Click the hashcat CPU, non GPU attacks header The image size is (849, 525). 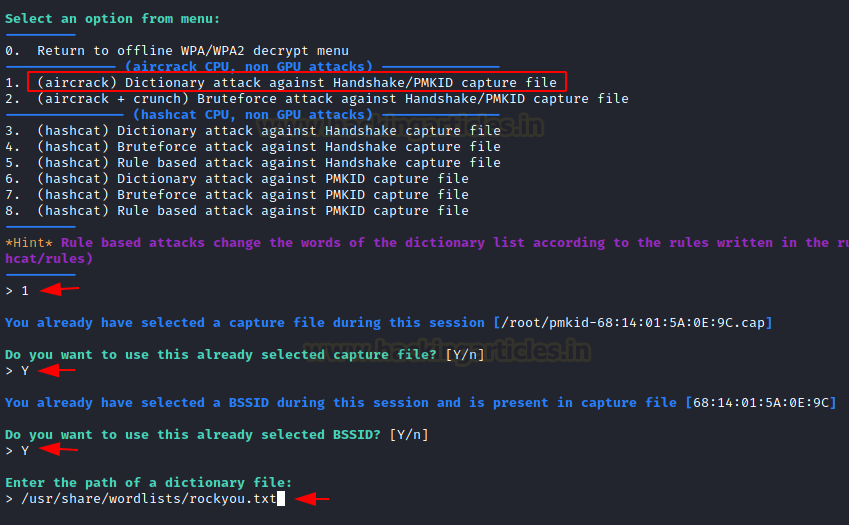253,115
